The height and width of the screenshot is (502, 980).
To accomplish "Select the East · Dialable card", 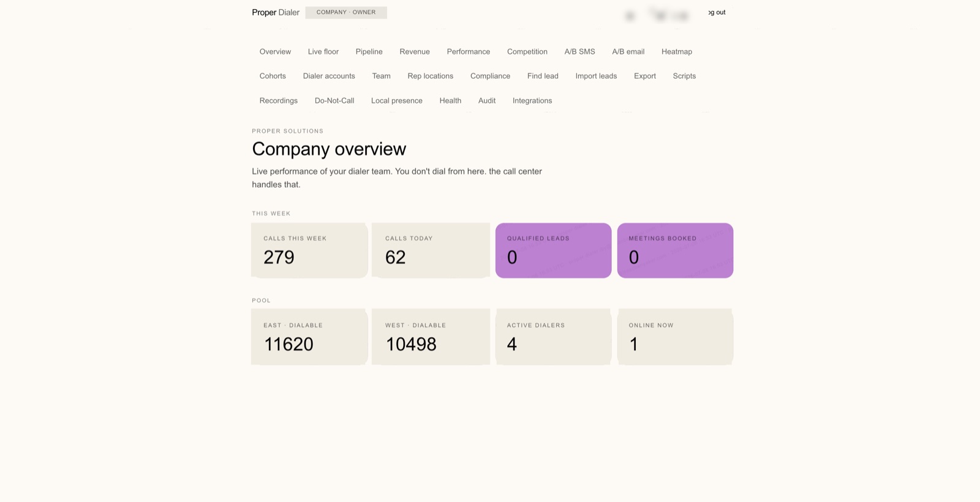I will (309, 337).
